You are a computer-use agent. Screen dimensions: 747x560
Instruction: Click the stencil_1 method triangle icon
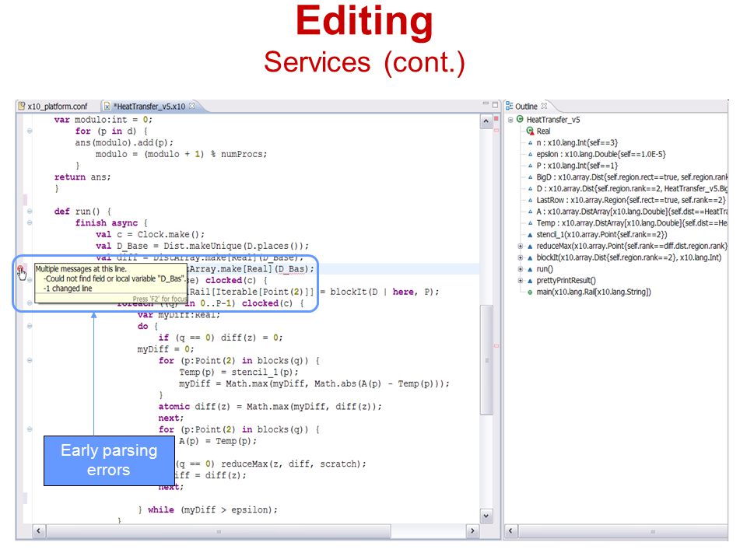click(x=530, y=235)
